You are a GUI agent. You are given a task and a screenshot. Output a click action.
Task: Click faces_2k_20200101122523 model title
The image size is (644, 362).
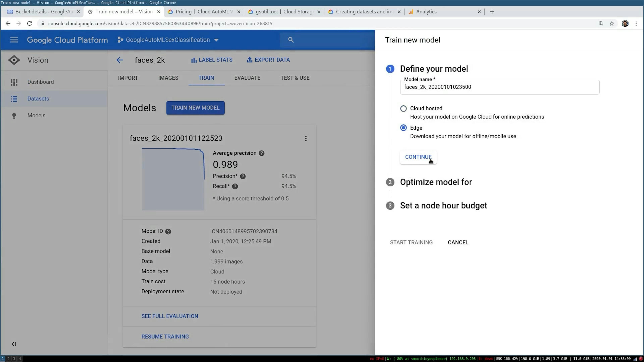point(176,138)
